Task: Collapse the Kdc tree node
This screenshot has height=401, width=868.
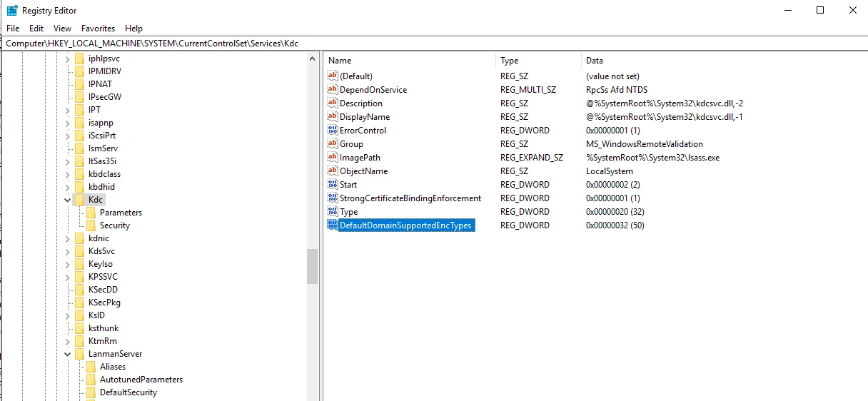Action: (x=67, y=200)
